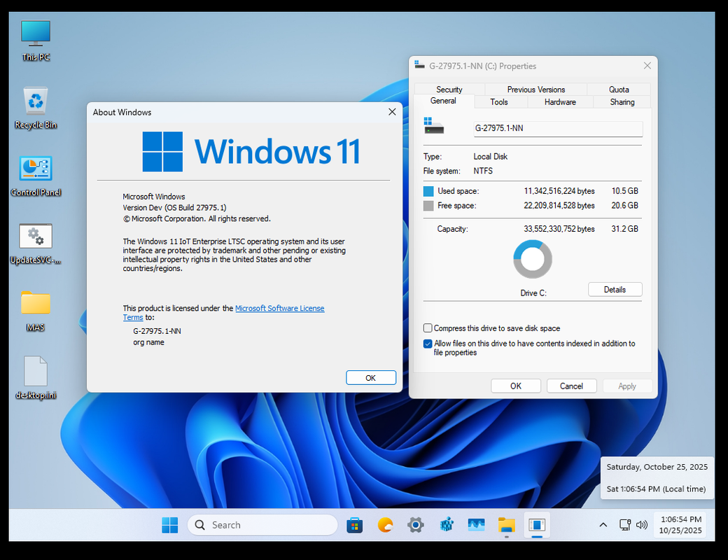Open the Start menu Windows logo

[x=169, y=525]
